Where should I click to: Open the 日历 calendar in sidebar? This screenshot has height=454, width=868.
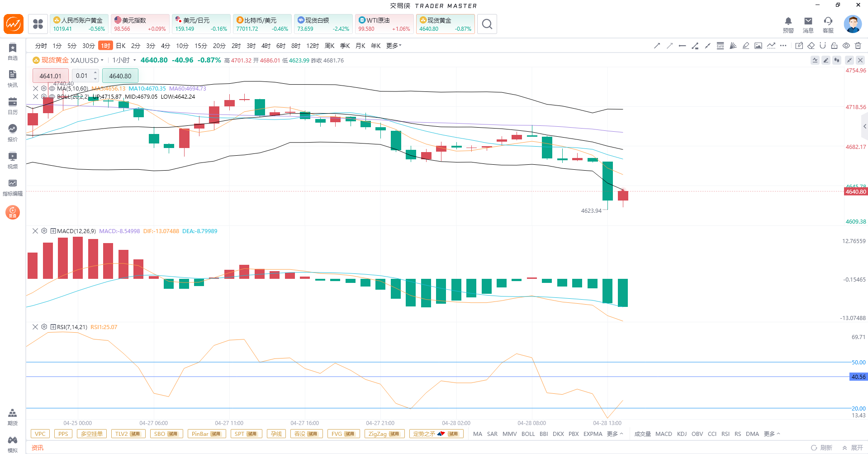click(x=13, y=105)
